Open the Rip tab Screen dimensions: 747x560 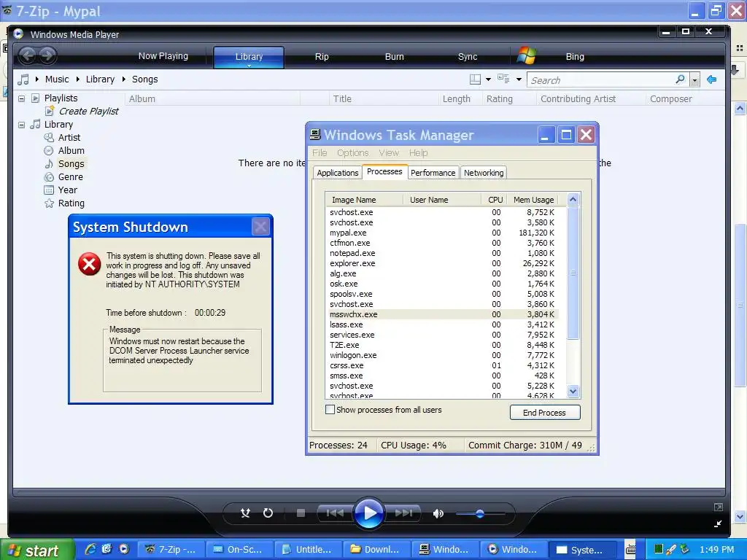click(x=322, y=57)
